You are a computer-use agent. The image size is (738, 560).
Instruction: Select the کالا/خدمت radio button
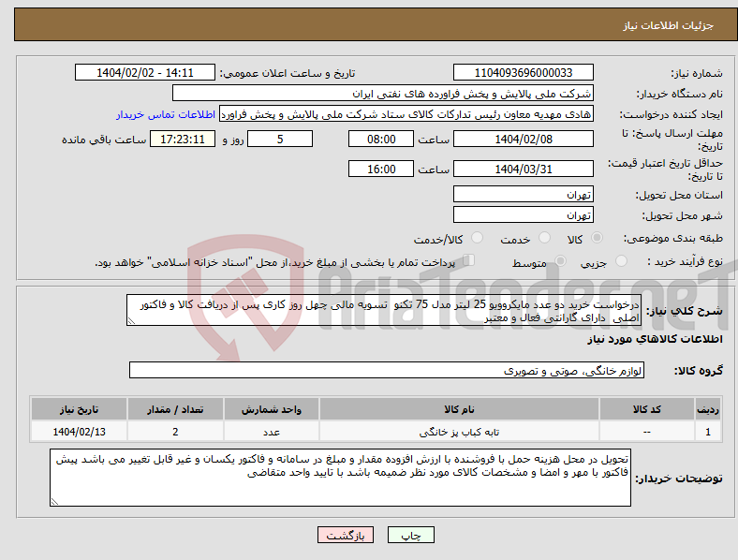point(477,238)
